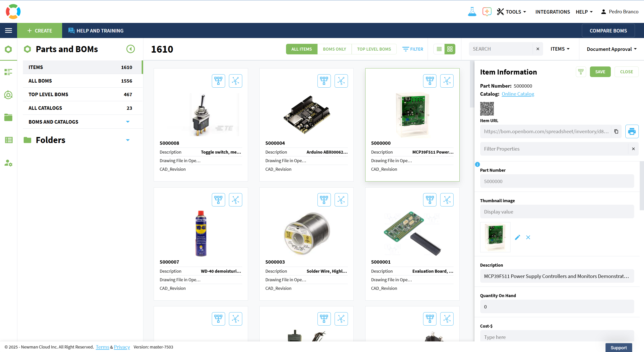This screenshot has height=352, width=644.
Task: Open the Document Approval dropdown
Action: coord(611,49)
